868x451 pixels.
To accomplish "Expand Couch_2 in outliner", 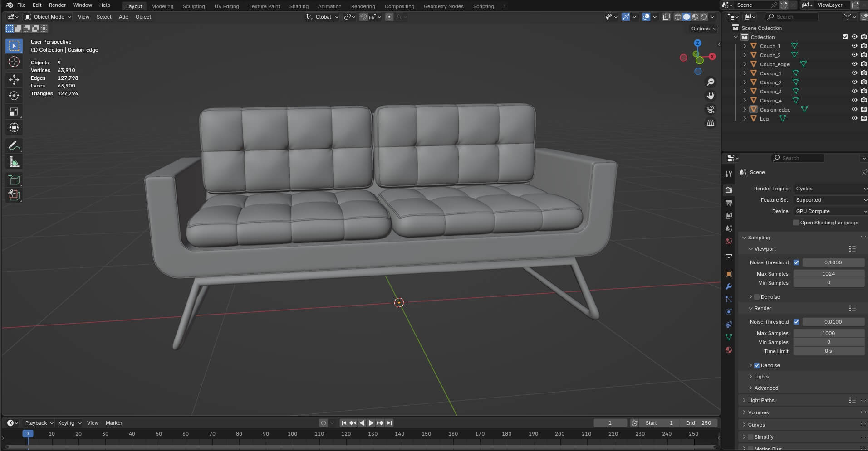I will pyautogui.click(x=745, y=55).
